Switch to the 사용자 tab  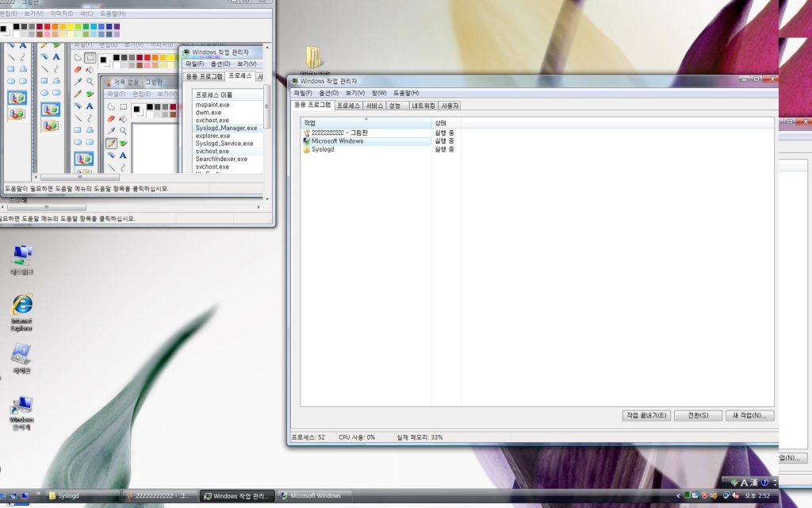[x=450, y=106]
